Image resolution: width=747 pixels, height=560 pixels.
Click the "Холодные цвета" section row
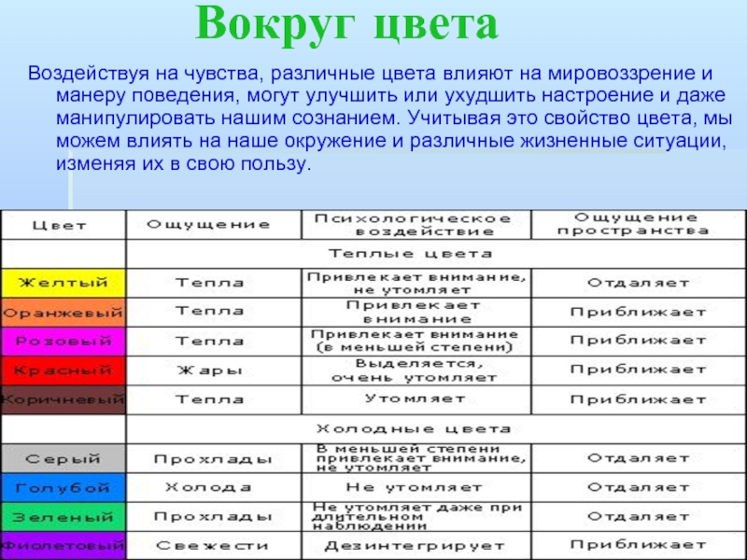click(x=436, y=429)
